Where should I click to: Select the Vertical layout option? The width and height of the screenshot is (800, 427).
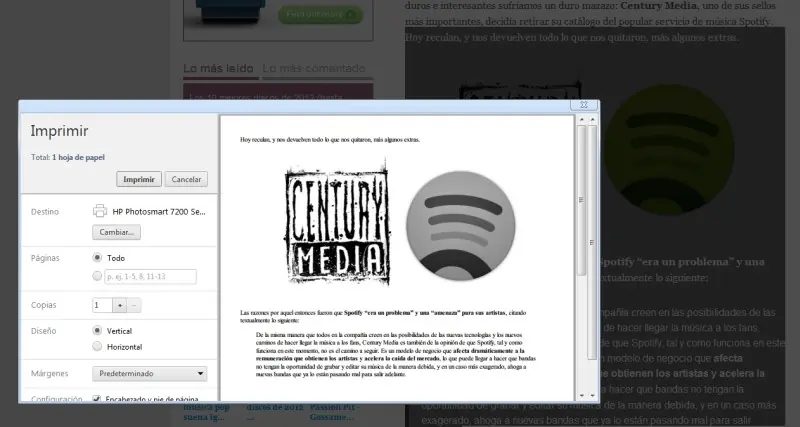point(97,331)
